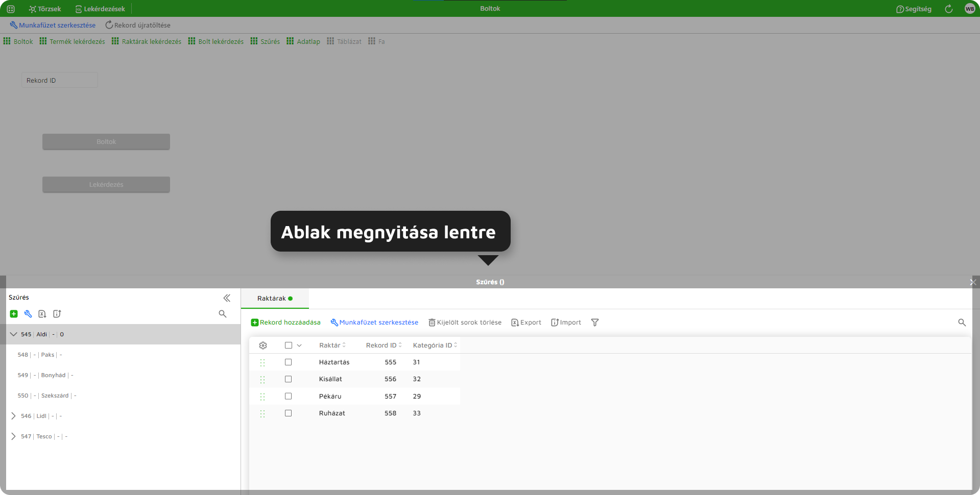Open the selection dropdown arrow in header
980x495 pixels.
point(299,345)
